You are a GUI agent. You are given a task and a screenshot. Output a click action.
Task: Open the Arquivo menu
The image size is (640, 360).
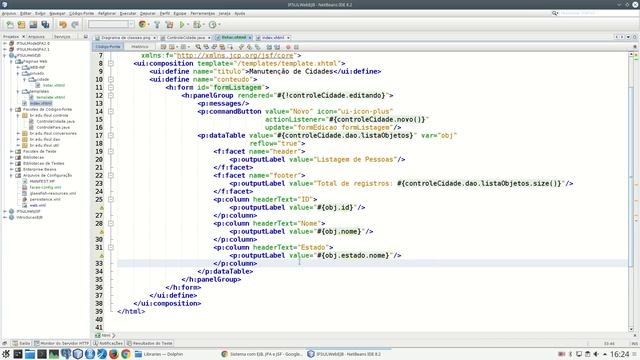click(9, 13)
